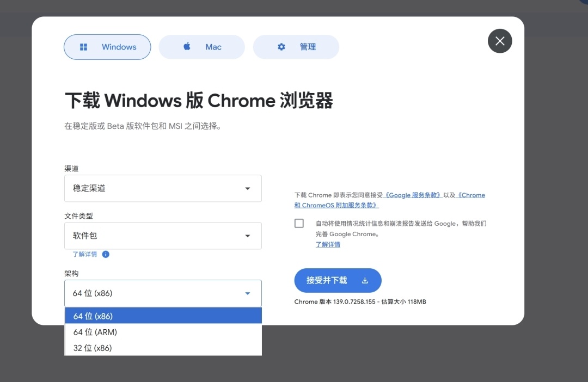Click the download arrow icon in 接受并下载
Viewport: 588px width, 382px height.
[x=365, y=280]
